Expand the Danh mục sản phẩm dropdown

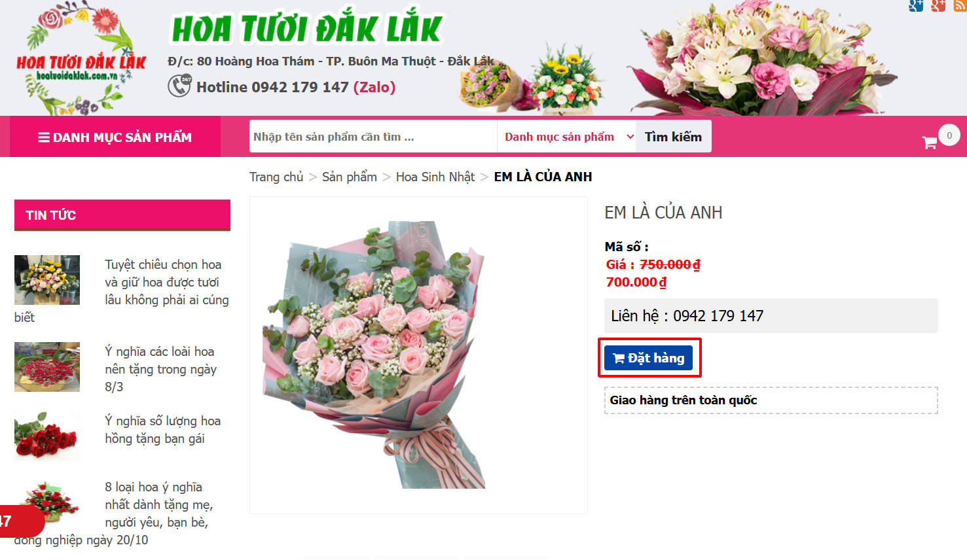coord(566,137)
